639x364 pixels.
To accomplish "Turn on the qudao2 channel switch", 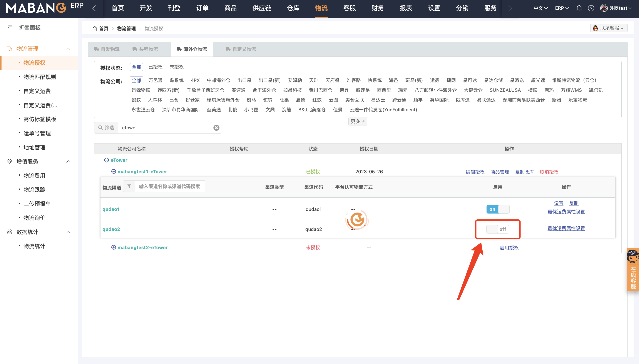I will (x=498, y=229).
